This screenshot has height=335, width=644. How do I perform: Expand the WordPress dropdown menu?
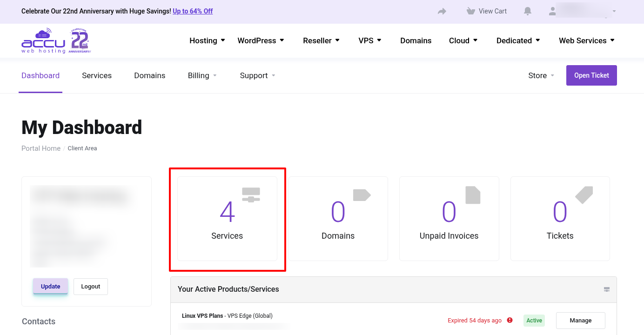[261, 40]
